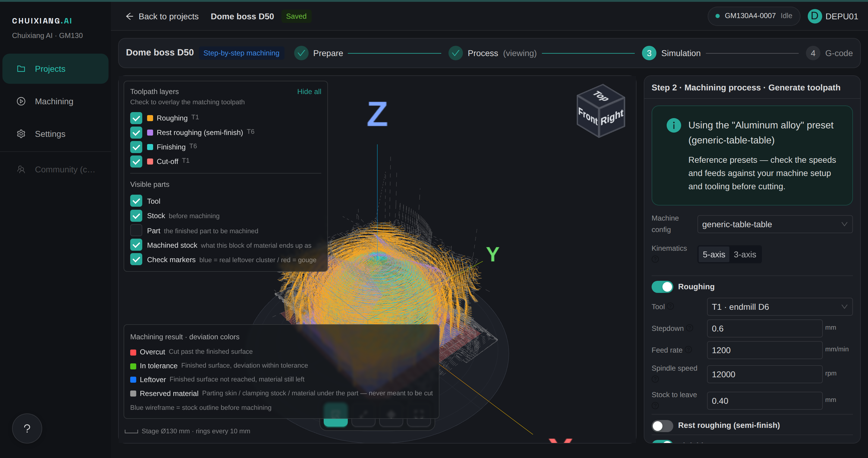The height and width of the screenshot is (458, 868).
Task: Open the Projects section in the sidebar
Action: point(55,69)
